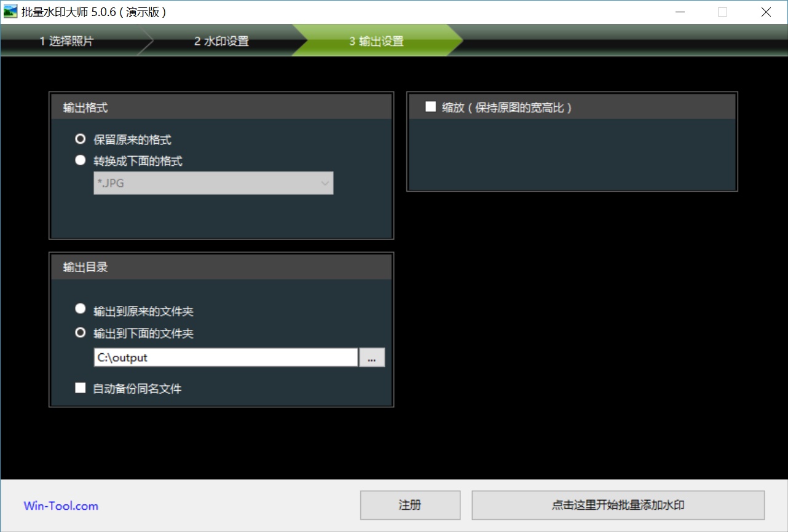Close the 批量水印大师 window
This screenshot has height=532, width=788.
(766, 12)
